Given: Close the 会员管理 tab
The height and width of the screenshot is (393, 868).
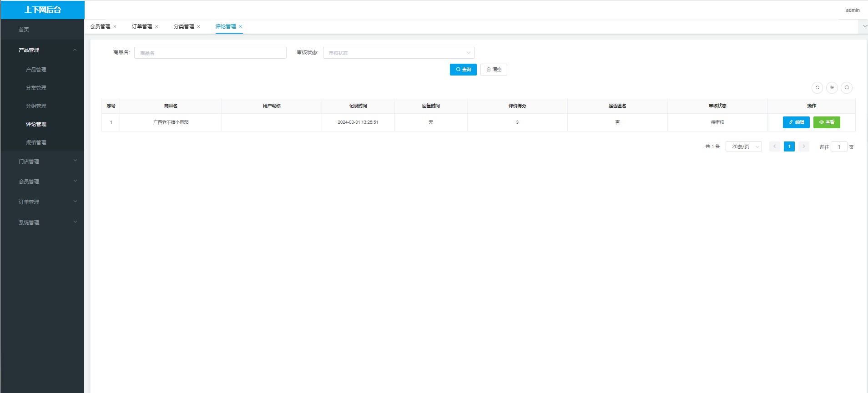Looking at the screenshot, I should [x=115, y=26].
